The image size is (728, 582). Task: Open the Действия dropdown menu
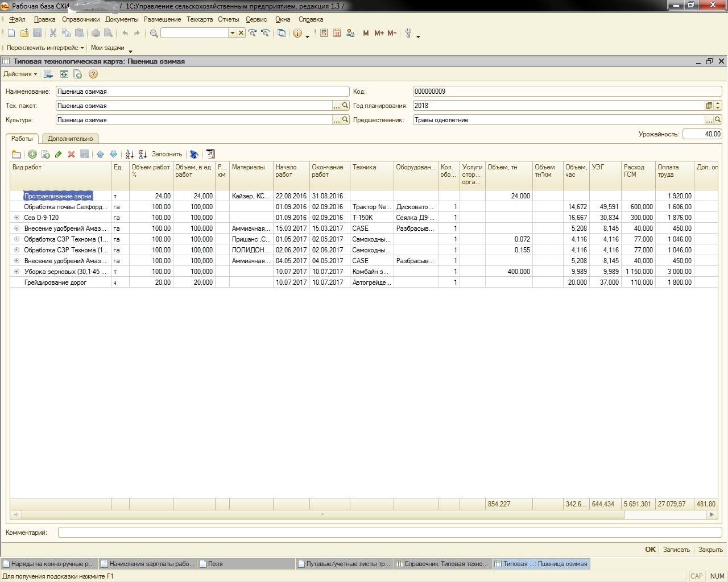[x=20, y=74]
